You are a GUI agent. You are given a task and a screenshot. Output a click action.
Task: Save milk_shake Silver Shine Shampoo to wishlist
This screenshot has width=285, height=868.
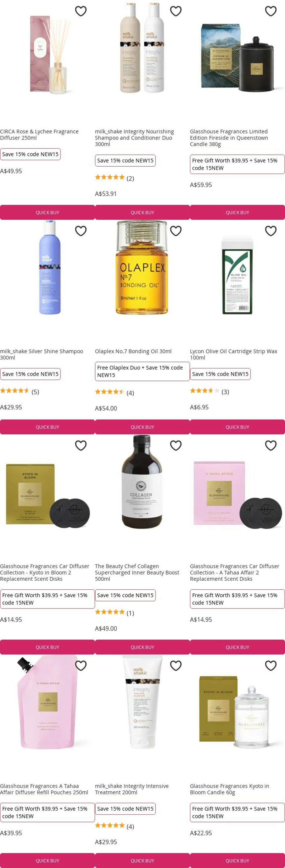pos(81,231)
